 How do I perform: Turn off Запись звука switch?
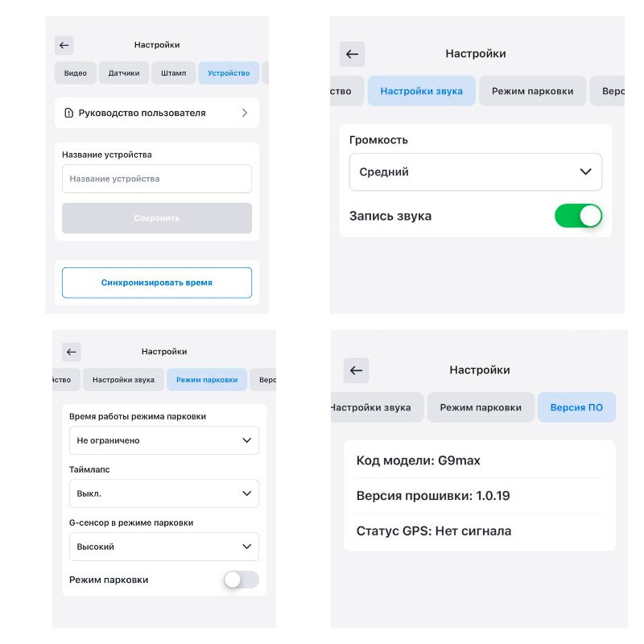point(578,216)
